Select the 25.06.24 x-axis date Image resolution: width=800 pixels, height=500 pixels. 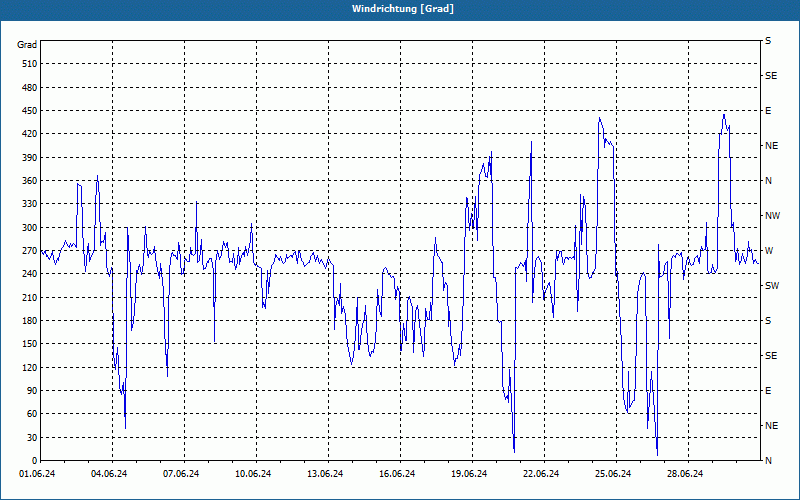(612, 474)
